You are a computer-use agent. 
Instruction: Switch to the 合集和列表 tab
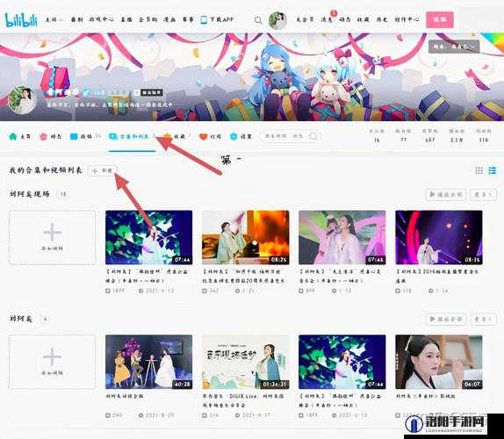click(132, 137)
